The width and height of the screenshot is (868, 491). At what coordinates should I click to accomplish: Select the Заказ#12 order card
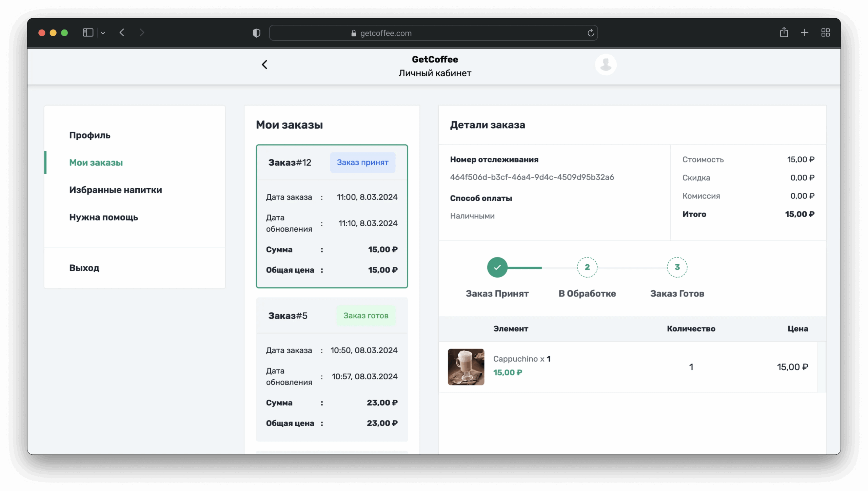[x=332, y=216]
